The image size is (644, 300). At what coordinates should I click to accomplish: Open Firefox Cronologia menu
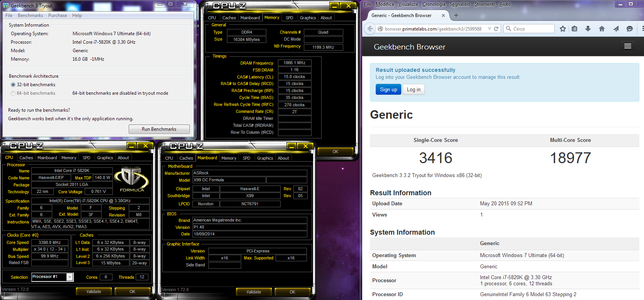click(x=434, y=4)
